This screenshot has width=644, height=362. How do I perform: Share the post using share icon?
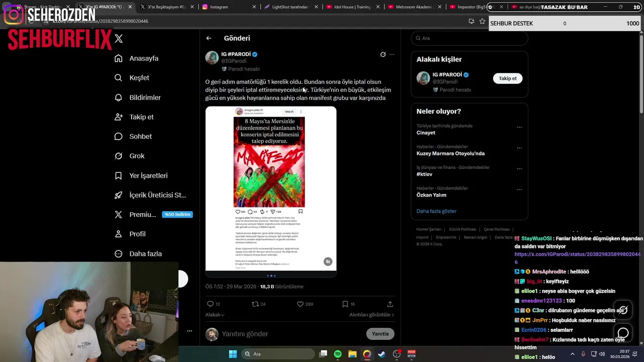coord(390,304)
